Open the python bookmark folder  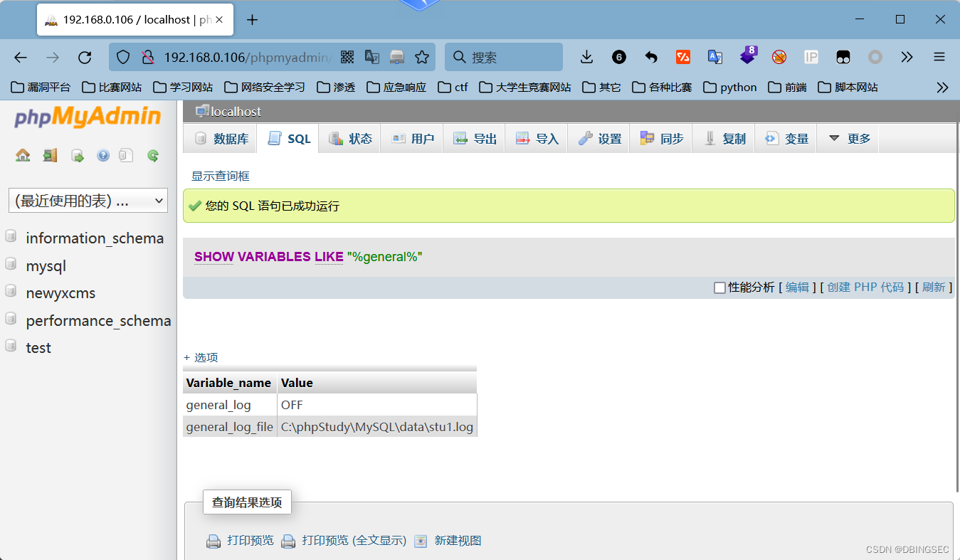pyautogui.click(x=730, y=88)
